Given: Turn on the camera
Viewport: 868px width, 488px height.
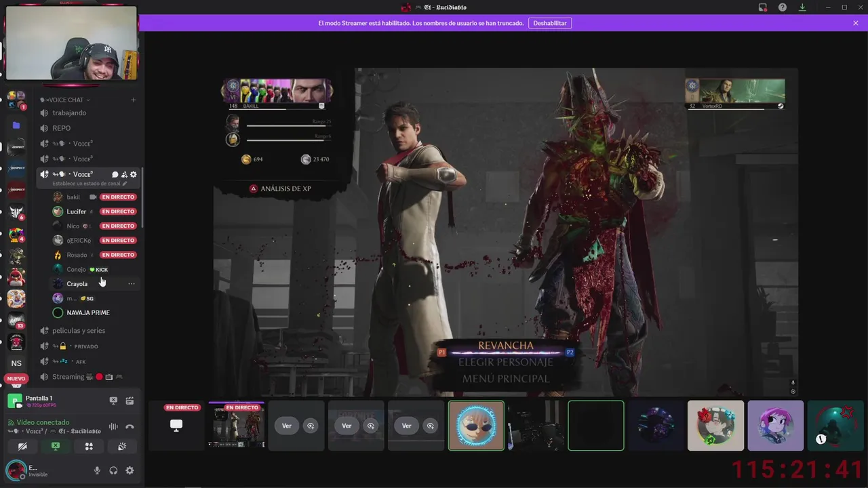Looking at the screenshot, I should coord(22,446).
